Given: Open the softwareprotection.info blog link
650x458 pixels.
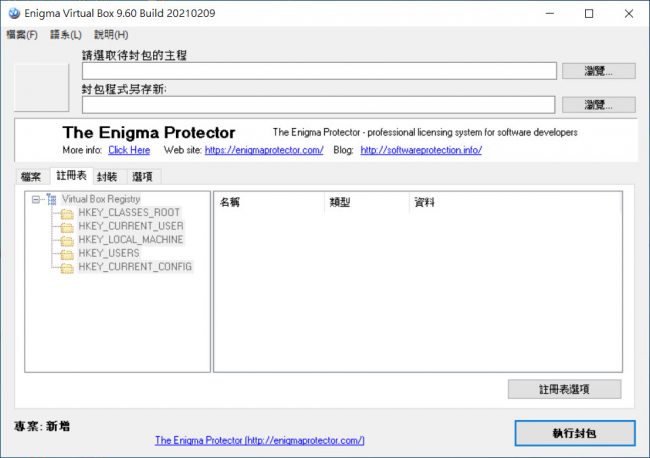Looking at the screenshot, I should pos(421,150).
